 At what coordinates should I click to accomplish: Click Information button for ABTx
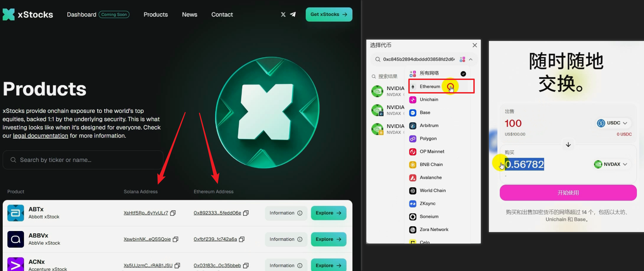[286, 213]
